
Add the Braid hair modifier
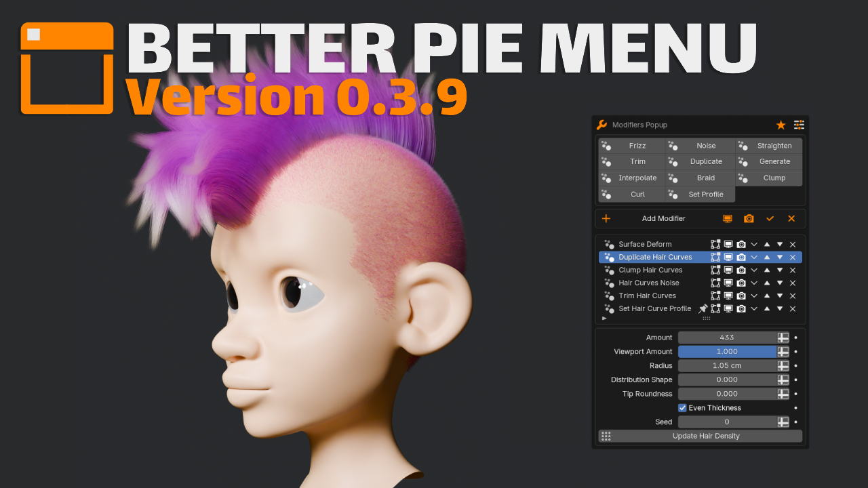701,178
